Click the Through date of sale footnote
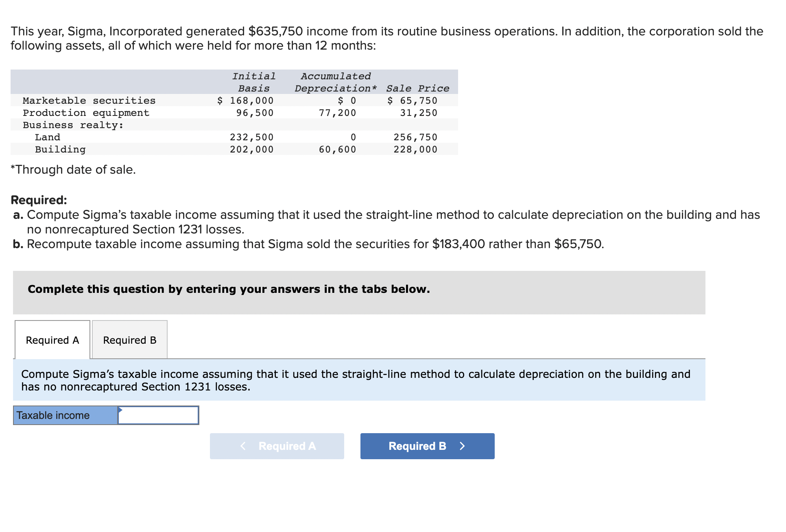786x532 pixels. (x=73, y=170)
